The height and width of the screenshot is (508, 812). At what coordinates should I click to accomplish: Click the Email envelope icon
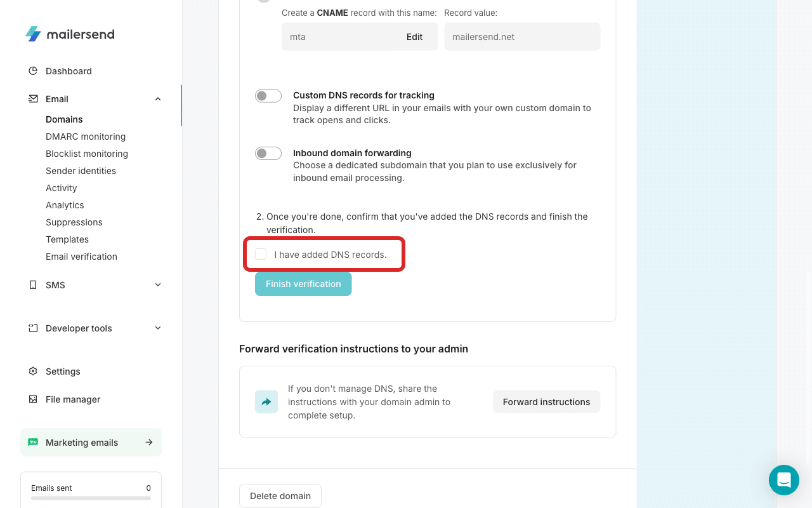[x=32, y=98]
